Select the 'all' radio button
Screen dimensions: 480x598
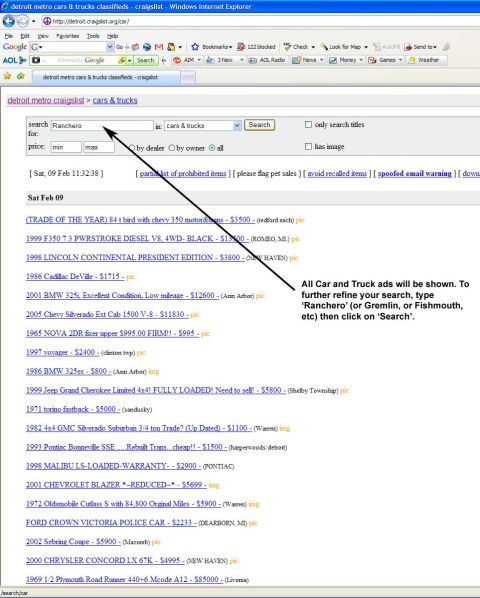click(212, 148)
